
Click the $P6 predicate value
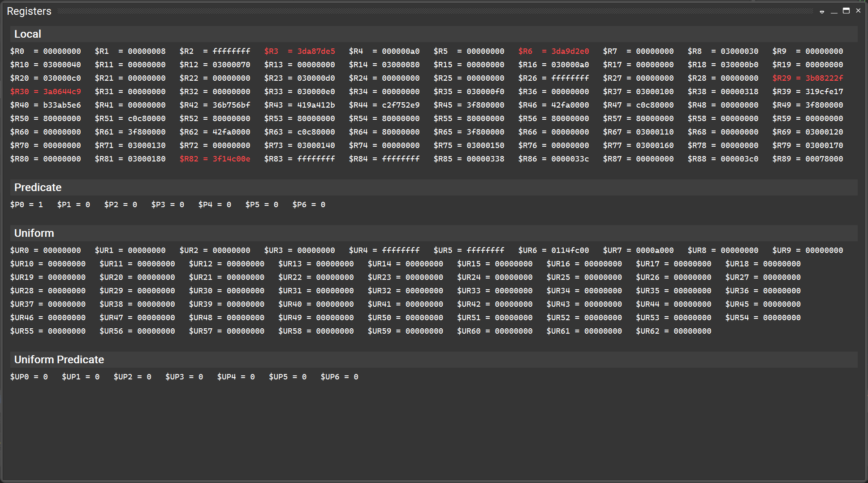[x=309, y=204]
